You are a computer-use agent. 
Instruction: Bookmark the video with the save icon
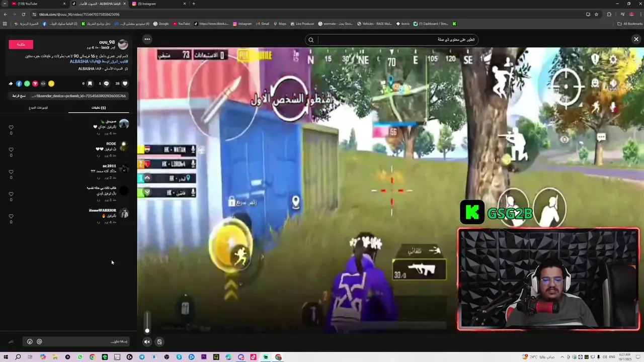(90, 83)
